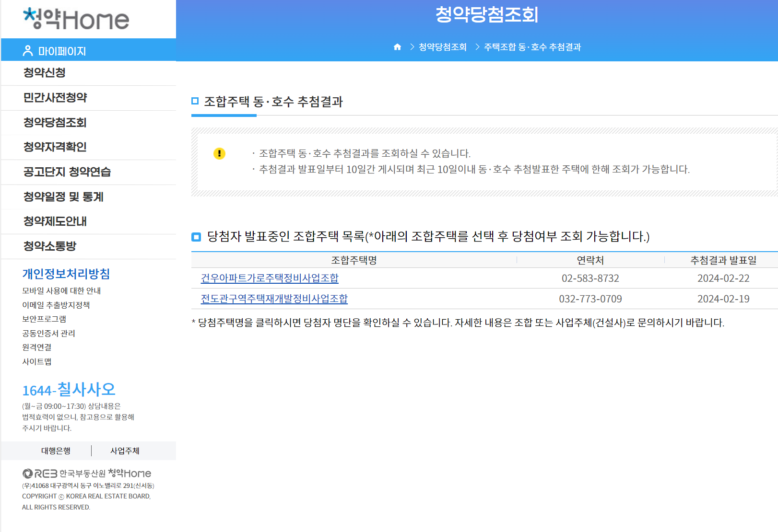
Task: Open the 청약Home logo at top left
Action: (x=76, y=19)
